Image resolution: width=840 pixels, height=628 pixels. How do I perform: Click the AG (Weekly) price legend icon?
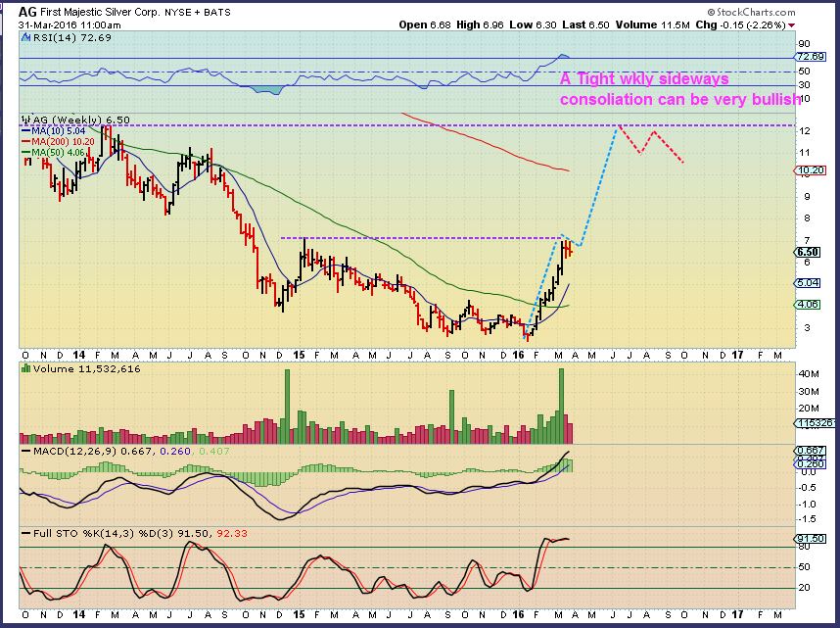(26, 120)
